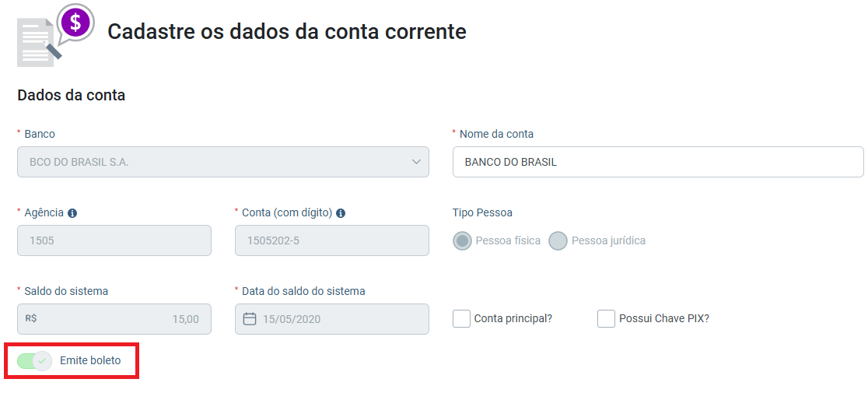The image size is (868, 393).
Task: Open the calendar icon in date field
Action: (x=250, y=319)
